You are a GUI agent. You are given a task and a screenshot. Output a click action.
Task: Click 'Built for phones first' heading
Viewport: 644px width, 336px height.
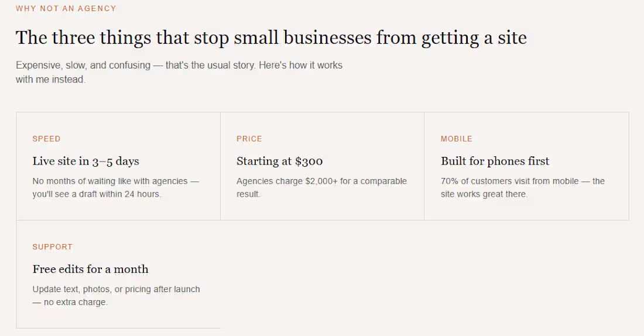coord(495,161)
